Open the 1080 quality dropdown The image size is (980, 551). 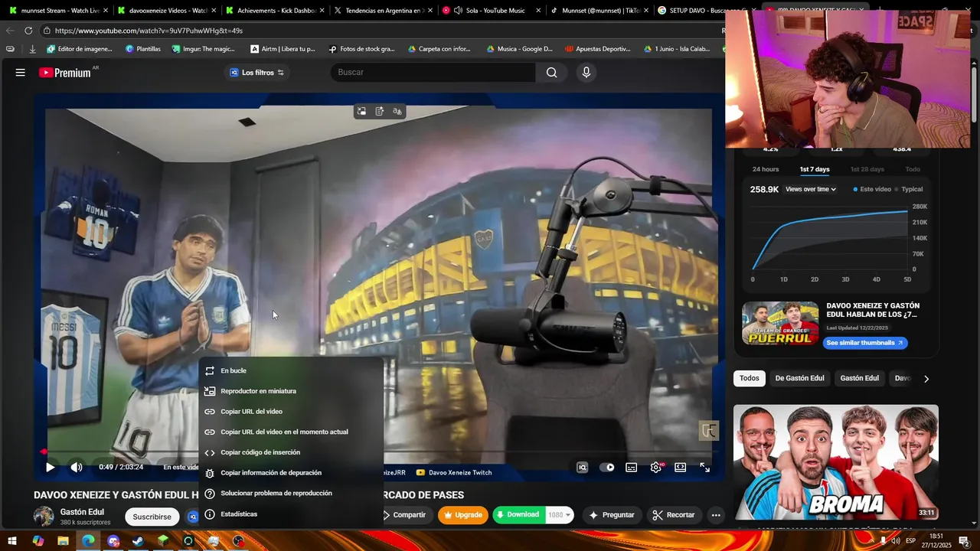[559, 515]
